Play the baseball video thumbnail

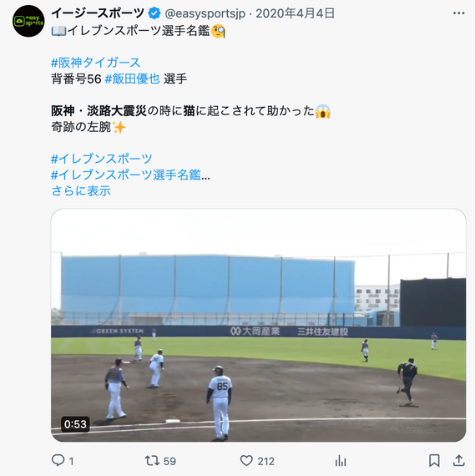(258, 325)
